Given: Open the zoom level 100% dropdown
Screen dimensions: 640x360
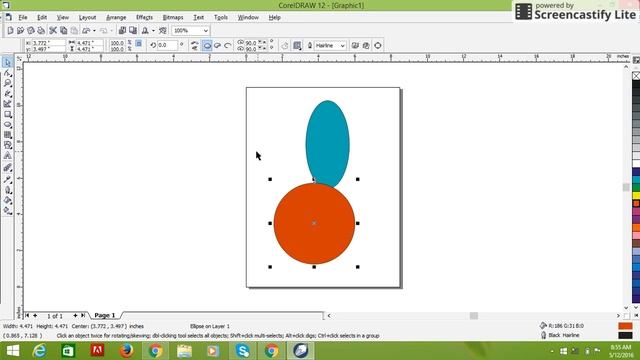Looking at the screenshot, I should pos(206,31).
